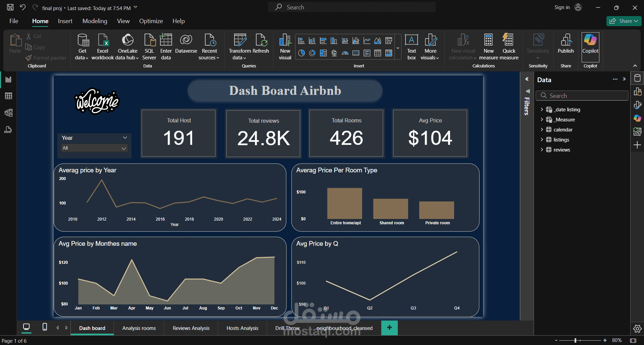Insert a gauge visual
Screen dimensions: 644x345
(345, 53)
